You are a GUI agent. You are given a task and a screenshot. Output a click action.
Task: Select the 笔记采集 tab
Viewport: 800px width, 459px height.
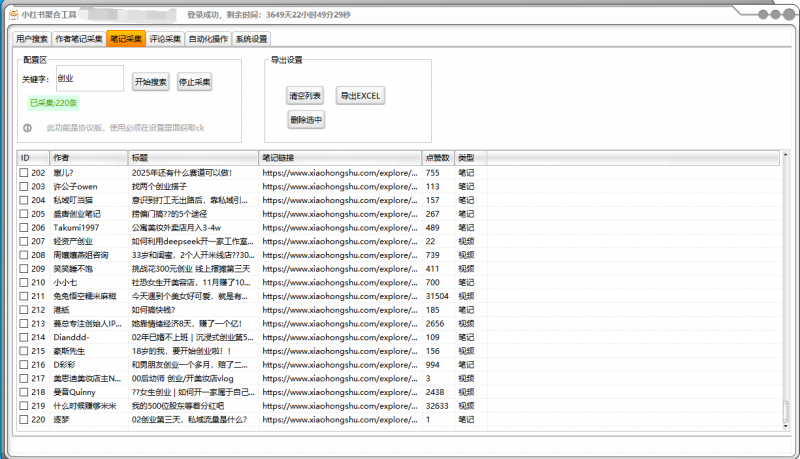126,39
